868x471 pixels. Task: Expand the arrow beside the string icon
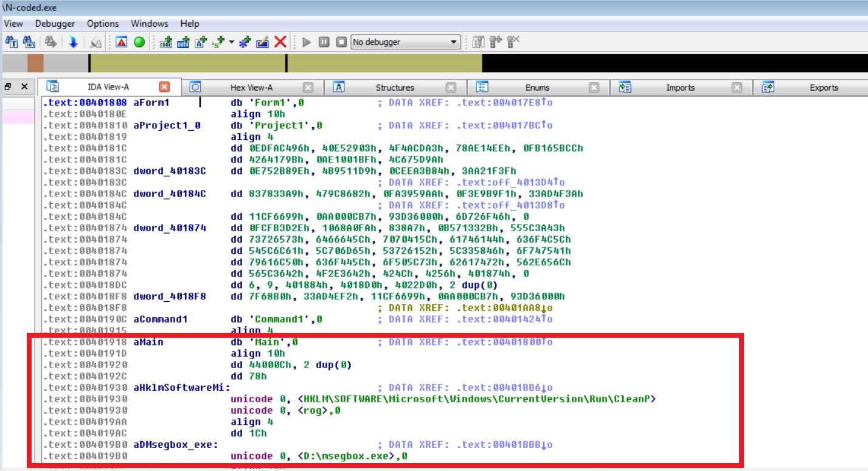tap(232, 42)
